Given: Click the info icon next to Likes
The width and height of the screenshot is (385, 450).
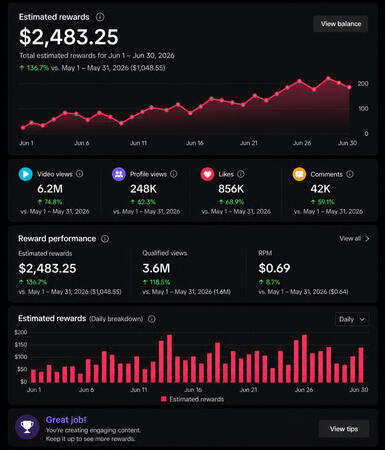Looking at the screenshot, I should (x=241, y=174).
